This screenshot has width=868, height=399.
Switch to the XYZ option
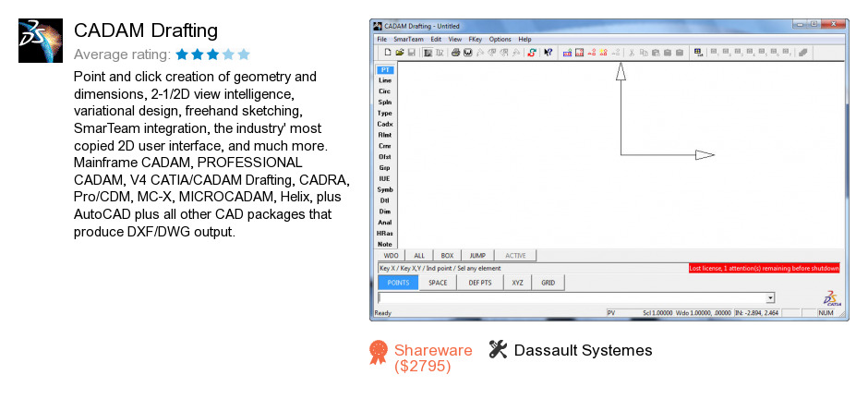coord(518,283)
